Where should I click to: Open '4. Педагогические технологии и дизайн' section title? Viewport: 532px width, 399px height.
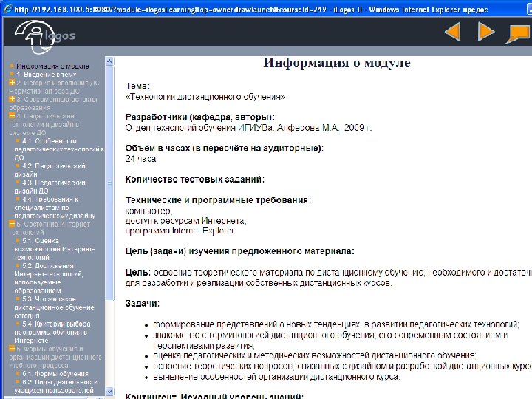(x=44, y=124)
